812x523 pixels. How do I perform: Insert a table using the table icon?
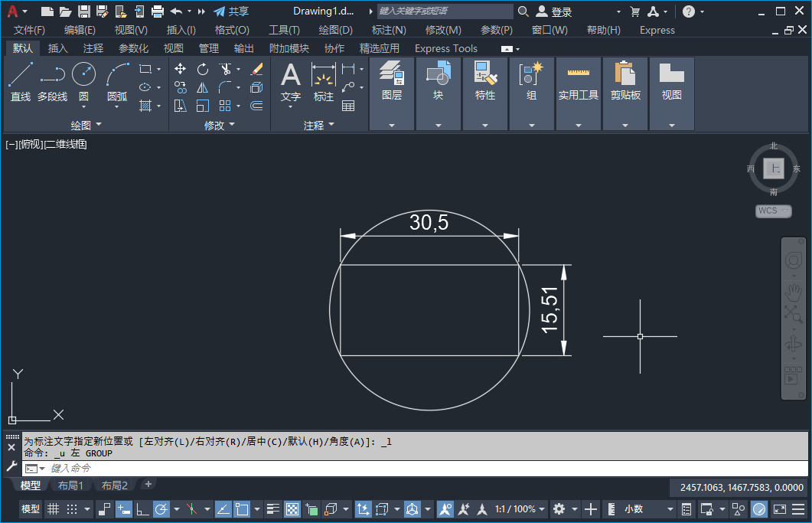coord(348,106)
